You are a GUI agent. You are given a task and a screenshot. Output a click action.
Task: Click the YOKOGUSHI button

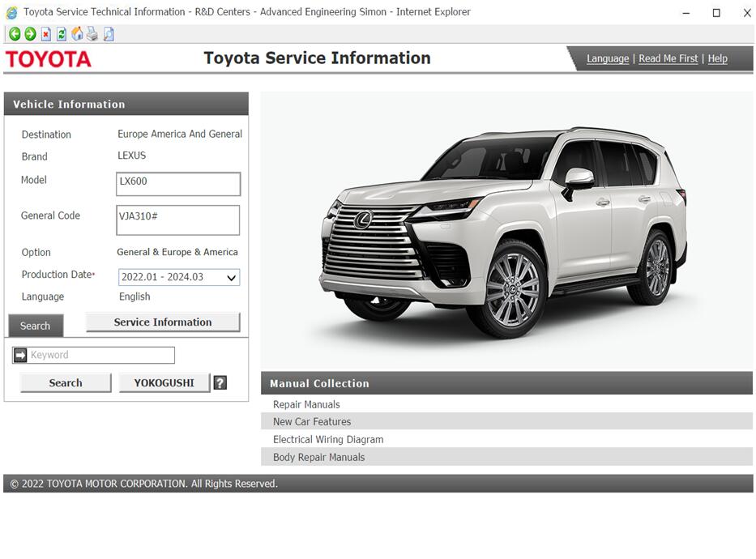(164, 382)
